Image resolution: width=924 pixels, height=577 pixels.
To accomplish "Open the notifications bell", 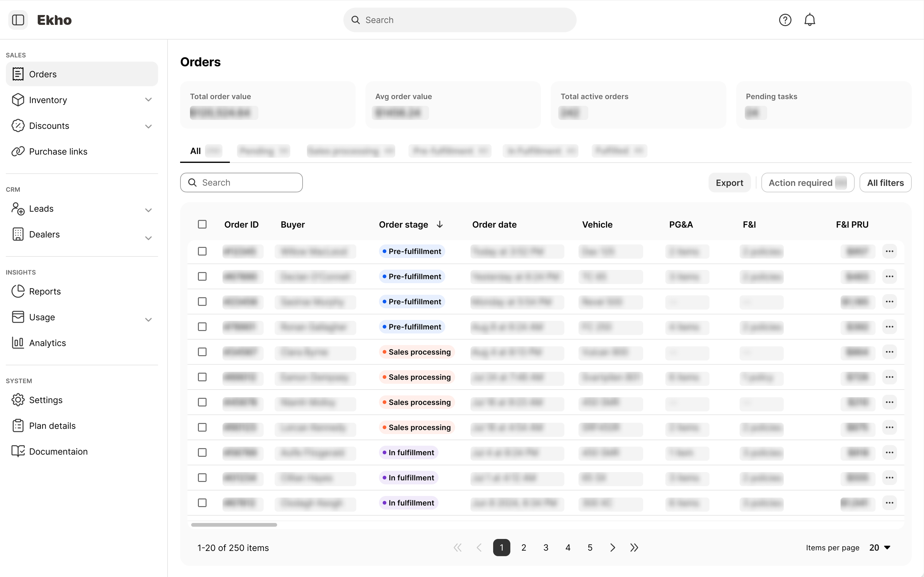I will pyautogui.click(x=809, y=20).
